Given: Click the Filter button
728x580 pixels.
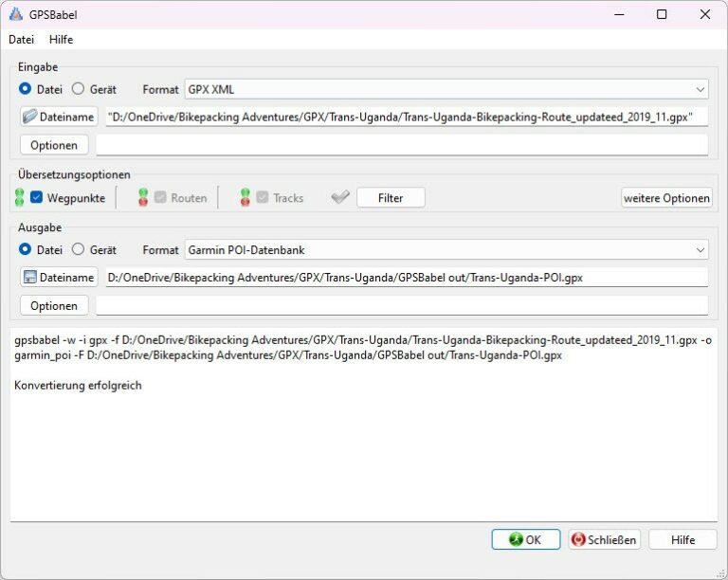Looking at the screenshot, I should (391, 198).
